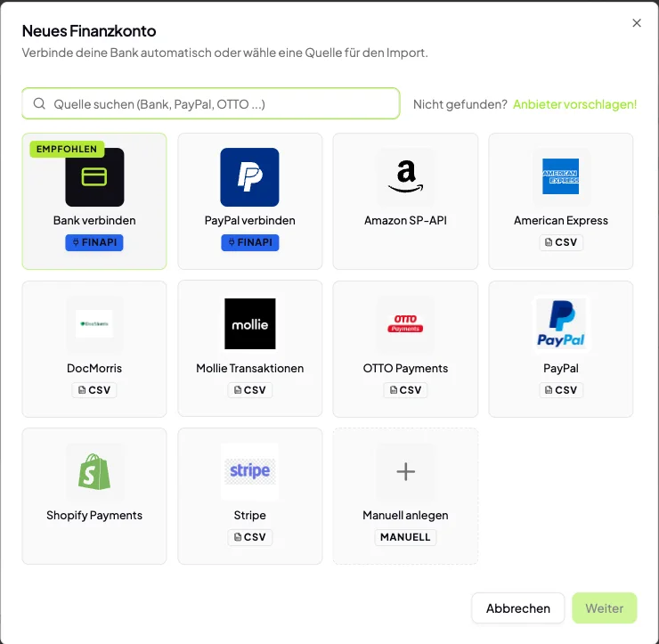Click the OTTO Payments label

[x=405, y=368]
